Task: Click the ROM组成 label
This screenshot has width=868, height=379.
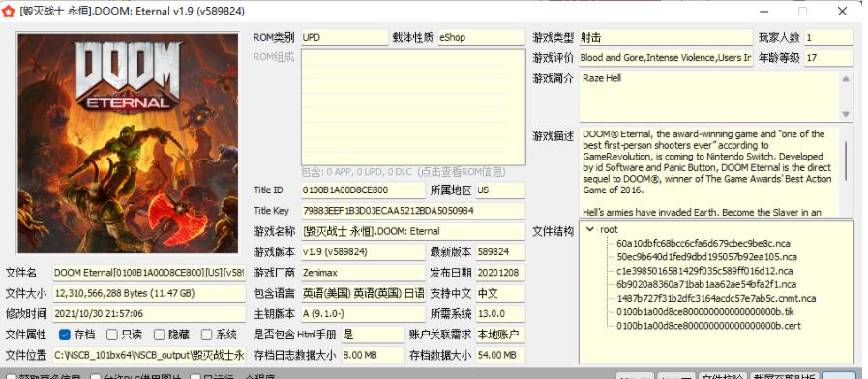Action: 274,56
